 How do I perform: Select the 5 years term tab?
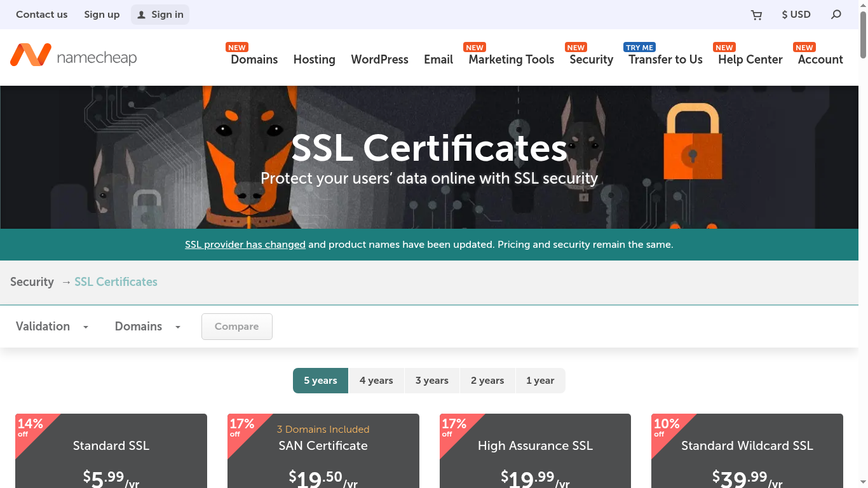[320, 381]
